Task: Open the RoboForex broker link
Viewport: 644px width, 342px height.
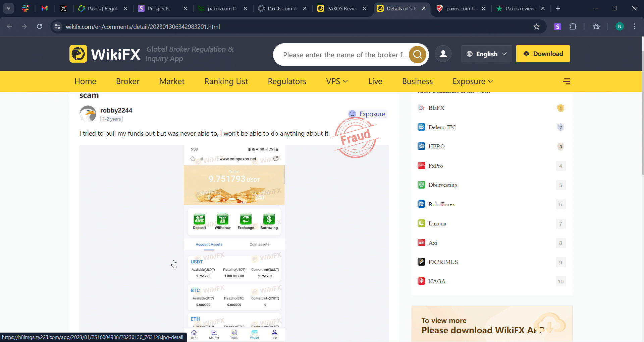Action: [442, 204]
